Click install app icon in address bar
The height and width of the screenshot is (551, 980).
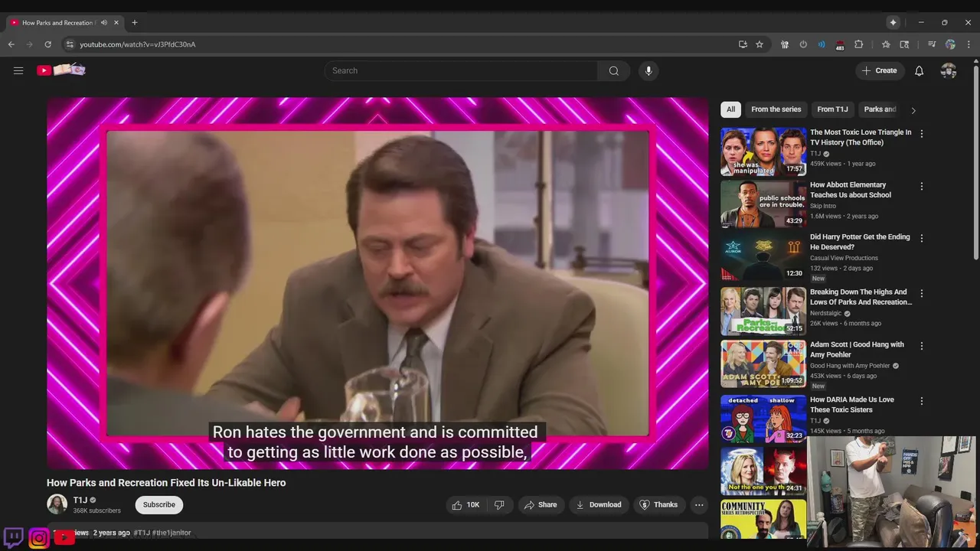pos(743,44)
